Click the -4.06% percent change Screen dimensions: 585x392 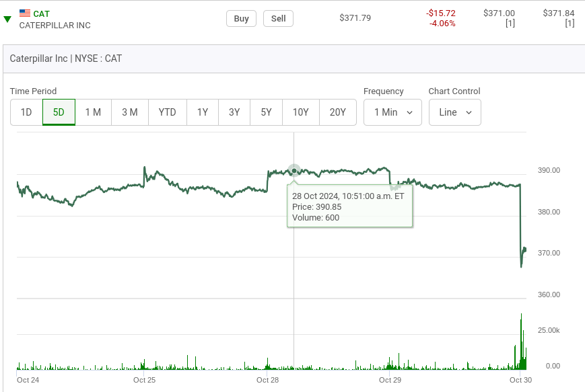coord(442,23)
